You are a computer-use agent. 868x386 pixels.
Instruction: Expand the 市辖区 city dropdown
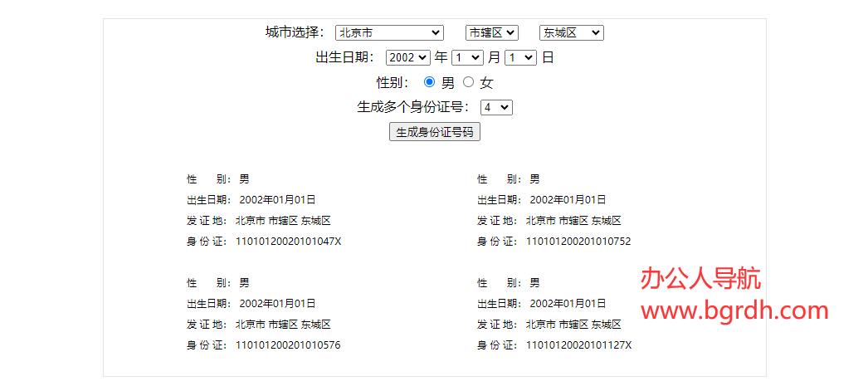(491, 32)
